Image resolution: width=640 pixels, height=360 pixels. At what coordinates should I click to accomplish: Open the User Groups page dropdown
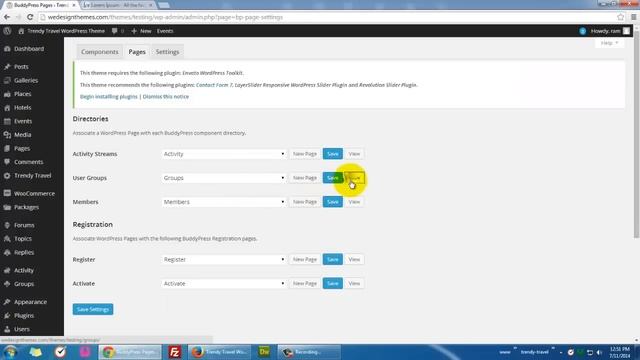pyautogui.click(x=224, y=178)
